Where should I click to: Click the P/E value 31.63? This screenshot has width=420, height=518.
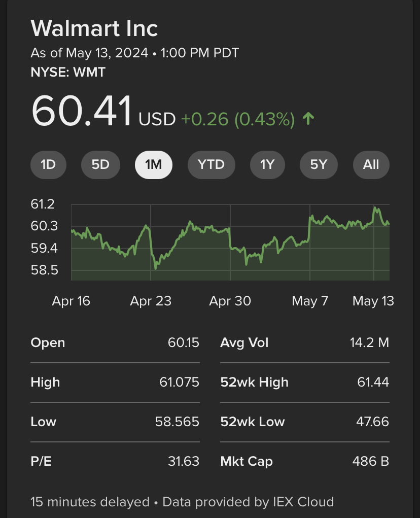click(x=184, y=461)
